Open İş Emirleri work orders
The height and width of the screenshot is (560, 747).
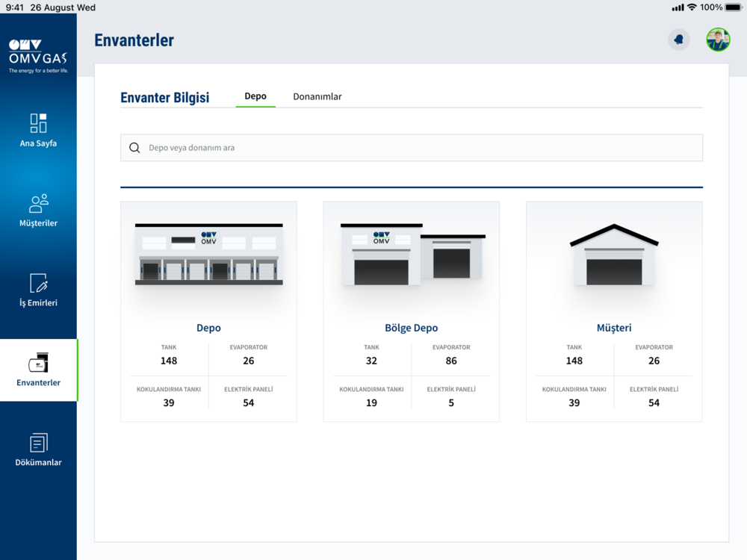(38, 290)
